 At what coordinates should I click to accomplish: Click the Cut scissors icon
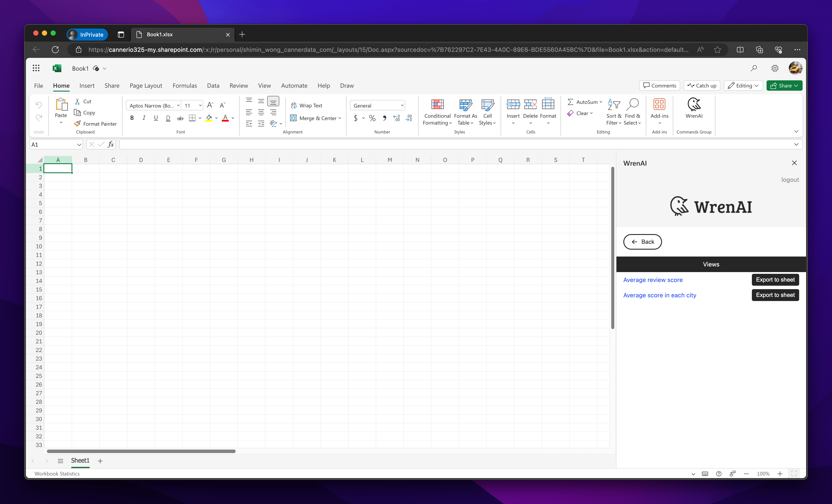click(77, 101)
